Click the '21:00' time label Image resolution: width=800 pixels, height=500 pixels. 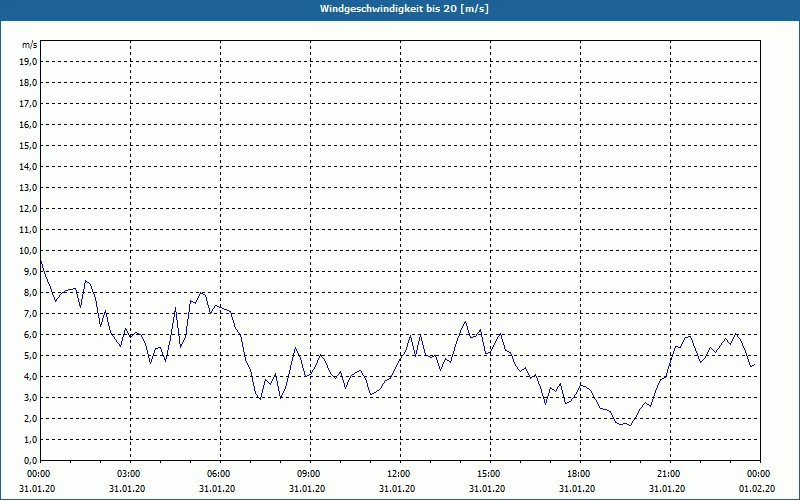pyautogui.click(x=670, y=474)
